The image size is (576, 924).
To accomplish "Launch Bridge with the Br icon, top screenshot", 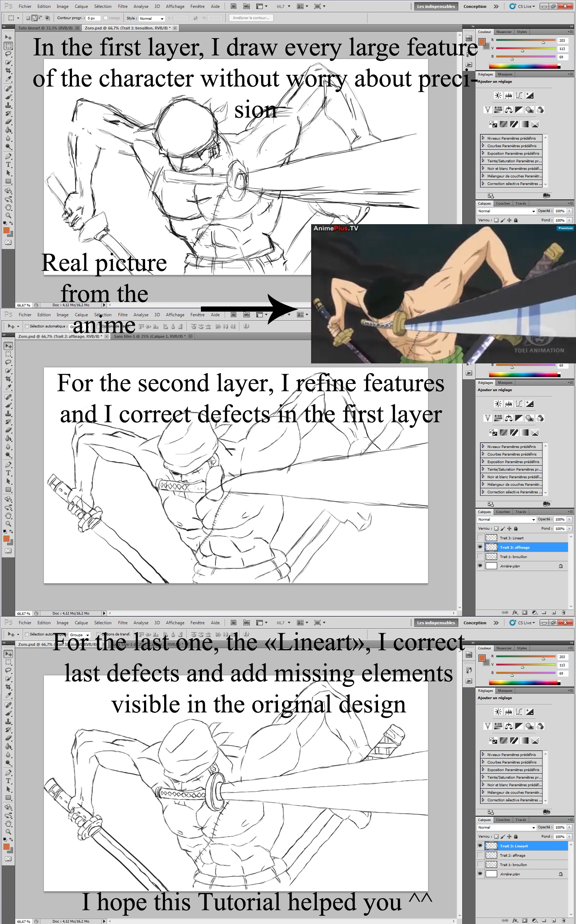I will pos(234,6).
